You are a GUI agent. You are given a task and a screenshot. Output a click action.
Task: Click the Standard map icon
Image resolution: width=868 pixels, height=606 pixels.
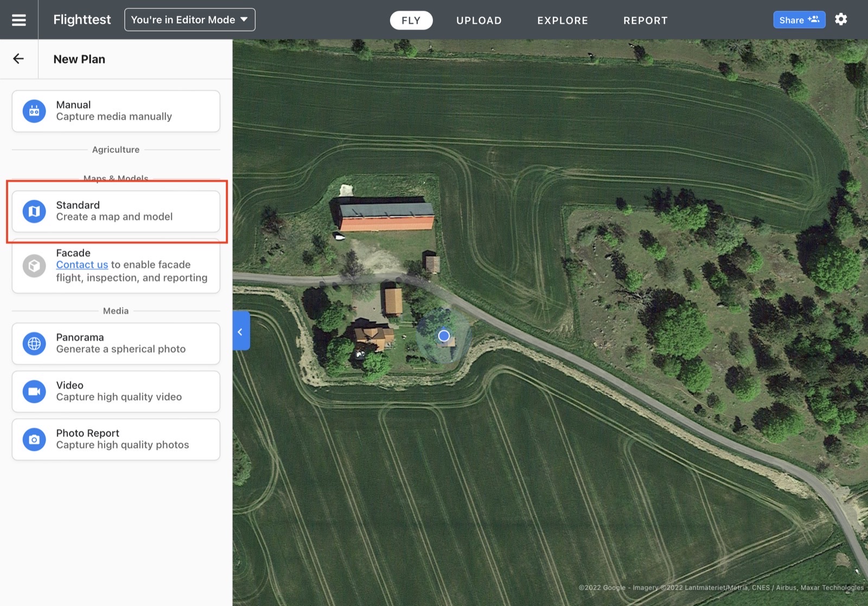coord(34,211)
